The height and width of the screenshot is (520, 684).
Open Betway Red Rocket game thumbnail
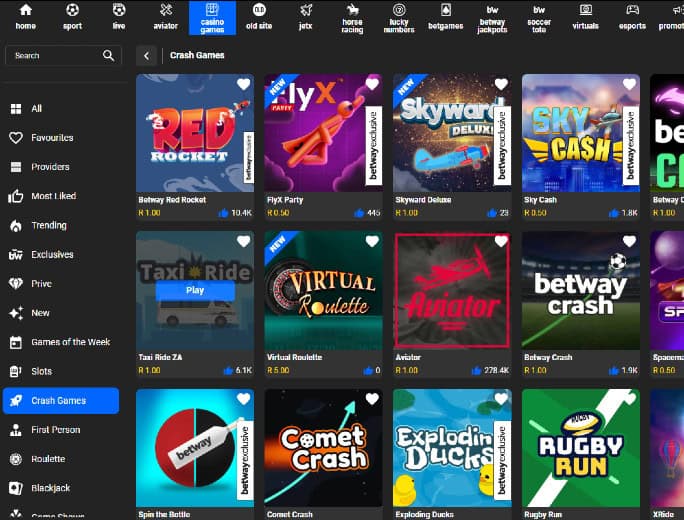point(195,133)
